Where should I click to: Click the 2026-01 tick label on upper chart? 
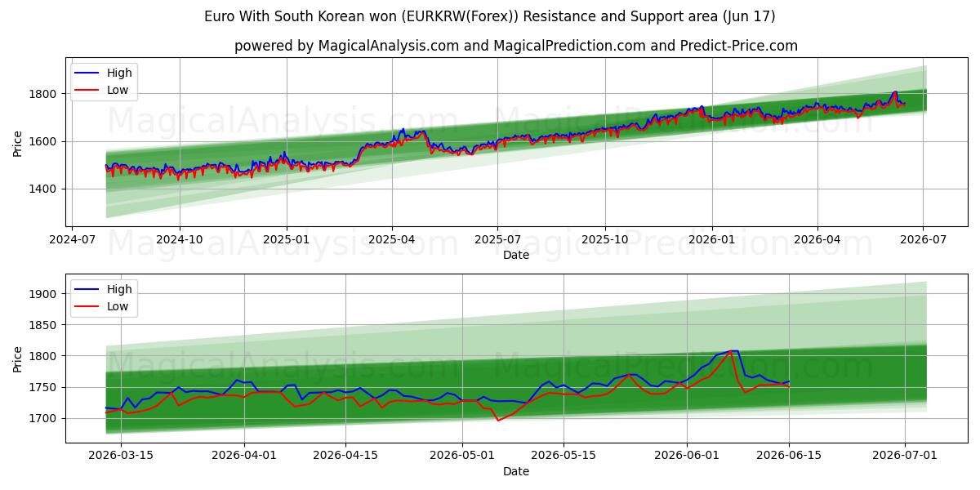click(712, 240)
